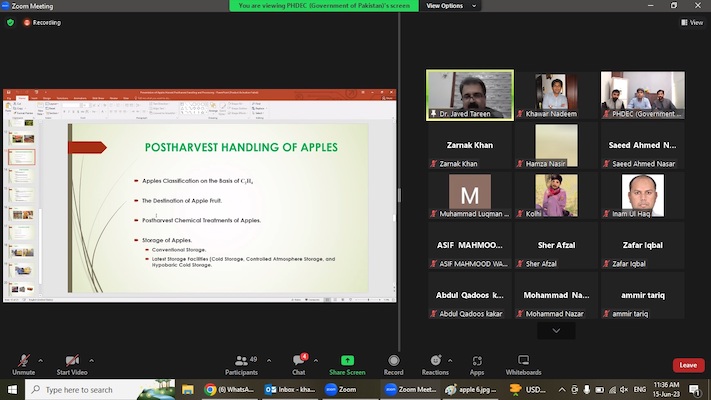Change the layout using the View button
The height and width of the screenshot is (400, 711).
tap(692, 22)
